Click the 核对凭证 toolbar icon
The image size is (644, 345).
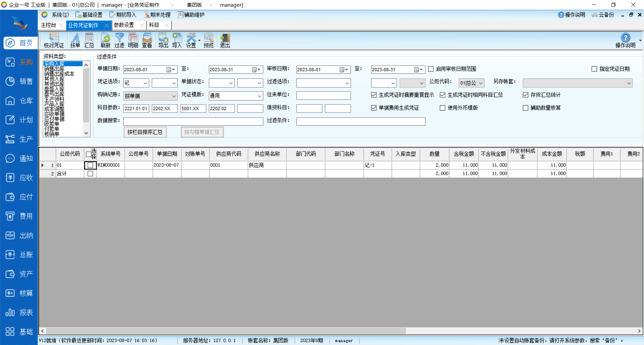tap(54, 41)
